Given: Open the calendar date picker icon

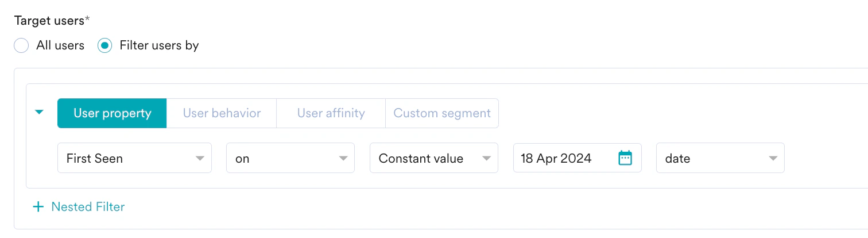Looking at the screenshot, I should click(x=625, y=158).
